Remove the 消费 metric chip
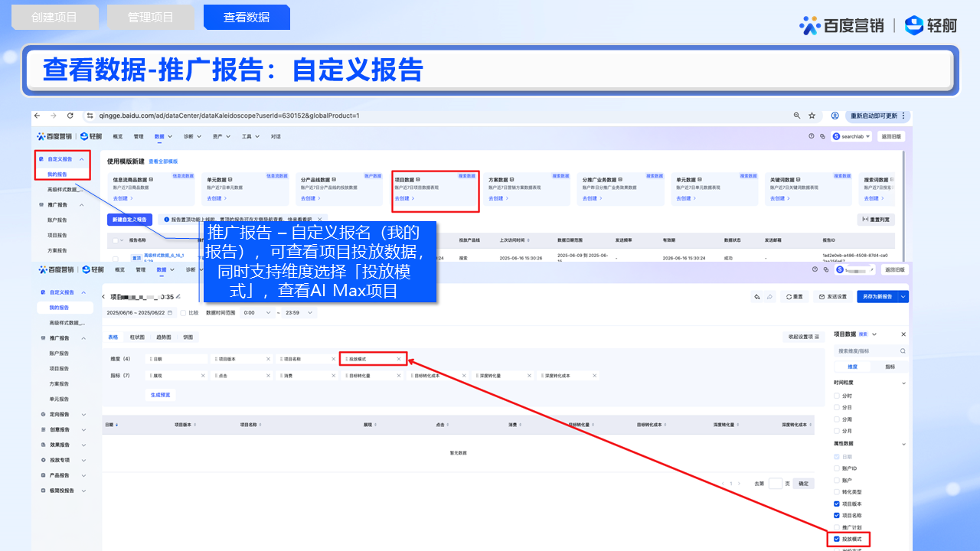This screenshot has width=980, height=551. click(333, 376)
